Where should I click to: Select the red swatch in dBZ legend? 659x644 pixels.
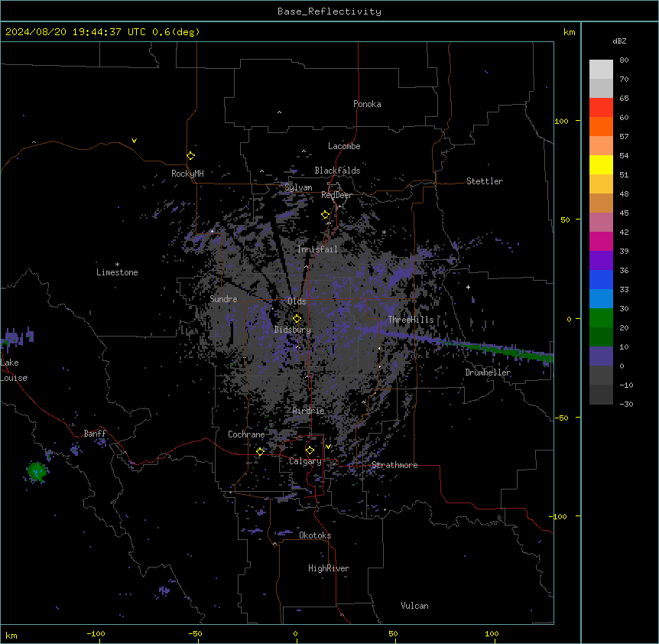pyautogui.click(x=601, y=108)
